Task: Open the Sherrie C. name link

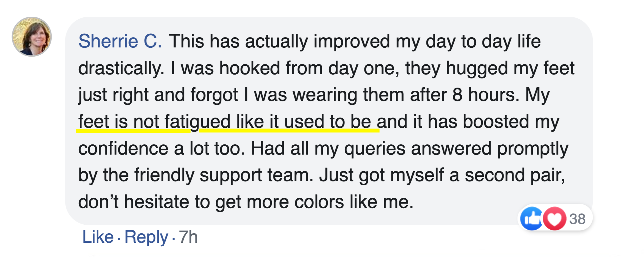Action: pyautogui.click(x=120, y=41)
